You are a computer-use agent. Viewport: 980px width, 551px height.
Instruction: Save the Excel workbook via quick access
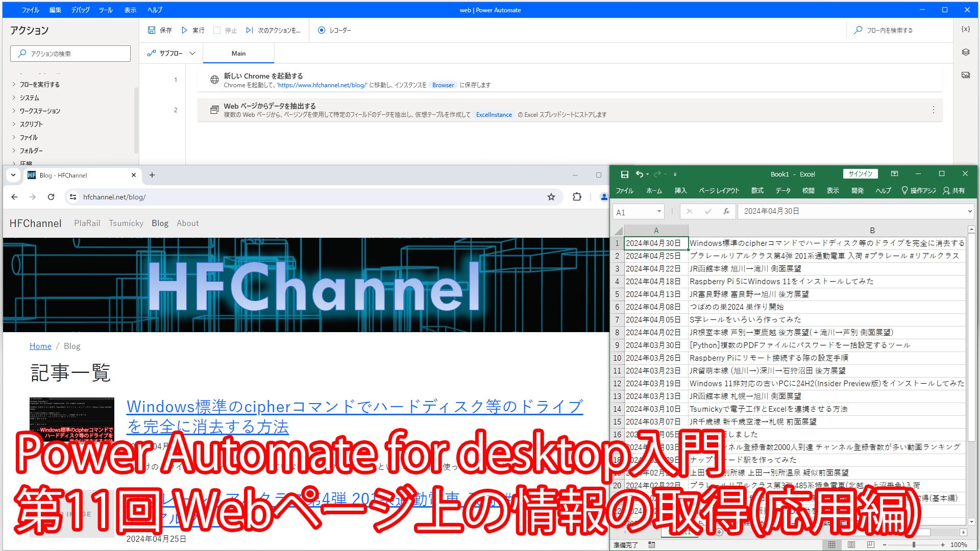[624, 174]
